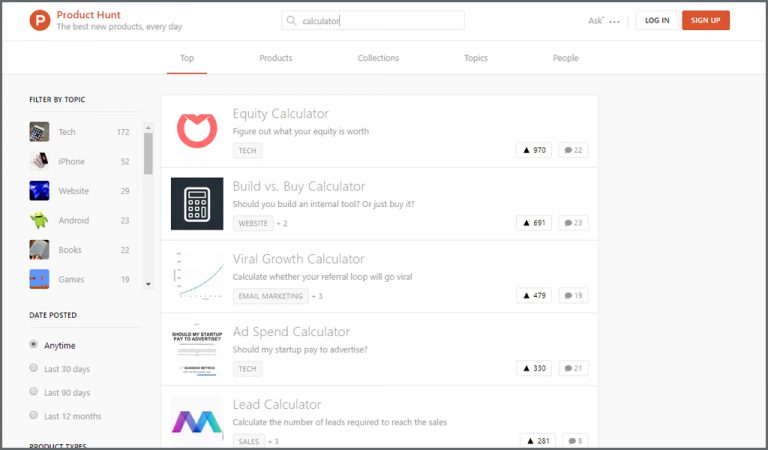Choose the Android robot topic icon
The image size is (768, 450).
pos(39,220)
